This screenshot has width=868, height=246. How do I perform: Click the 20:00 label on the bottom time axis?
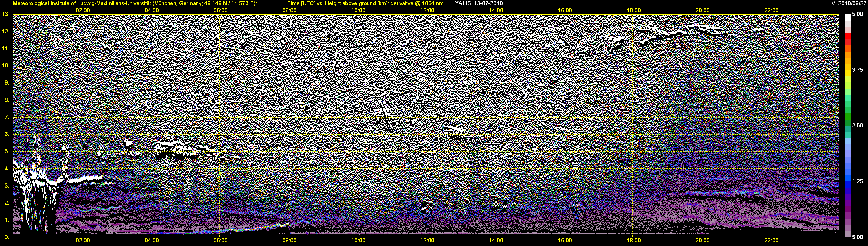pos(703,241)
